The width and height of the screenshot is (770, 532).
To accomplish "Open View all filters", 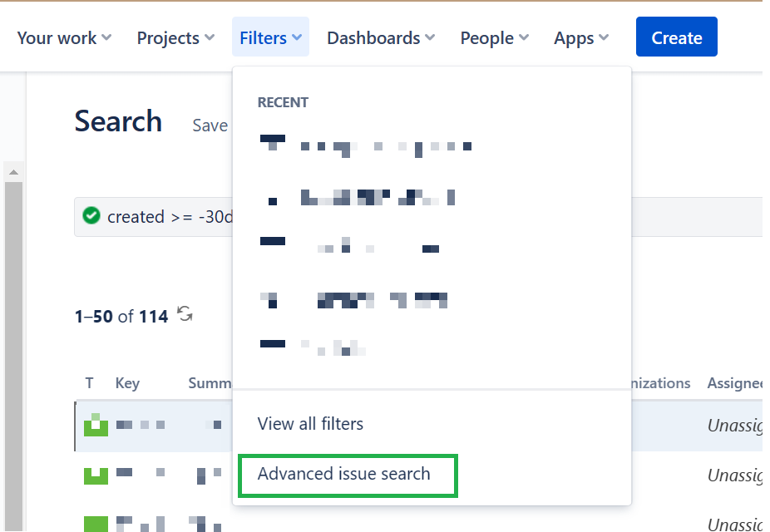I will click(x=310, y=423).
